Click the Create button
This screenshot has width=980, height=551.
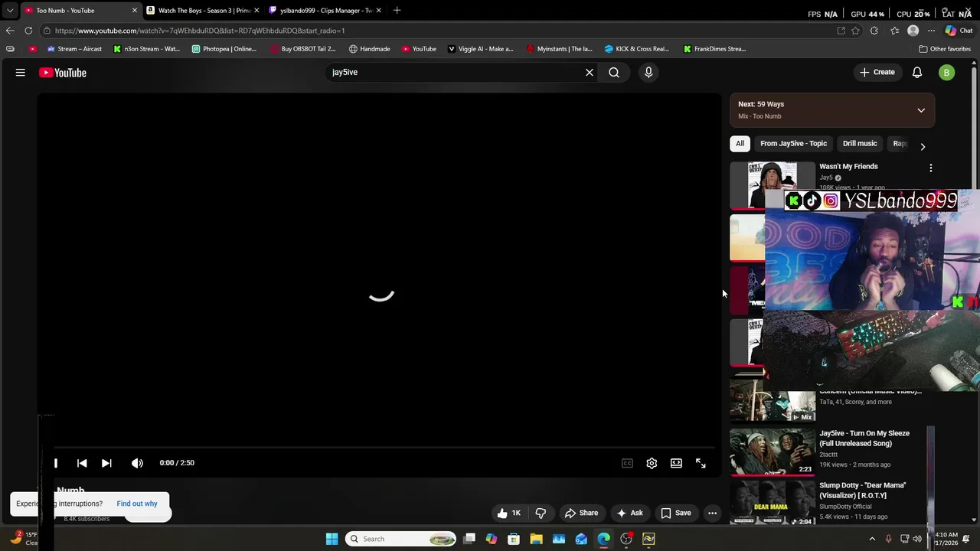[x=877, y=72]
